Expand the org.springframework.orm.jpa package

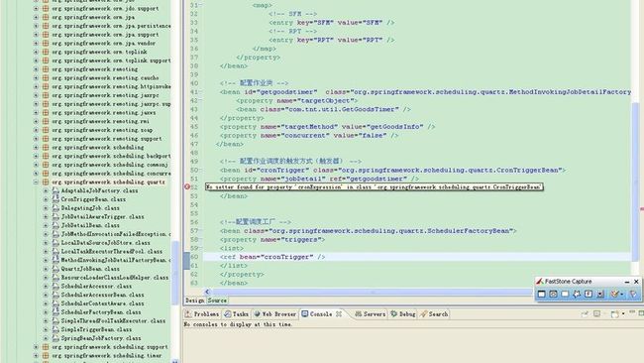(36, 17)
